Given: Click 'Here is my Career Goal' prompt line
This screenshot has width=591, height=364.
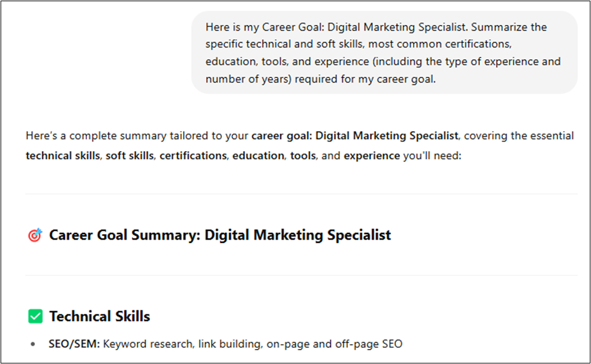Looking at the screenshot, I should click(376, 27).
